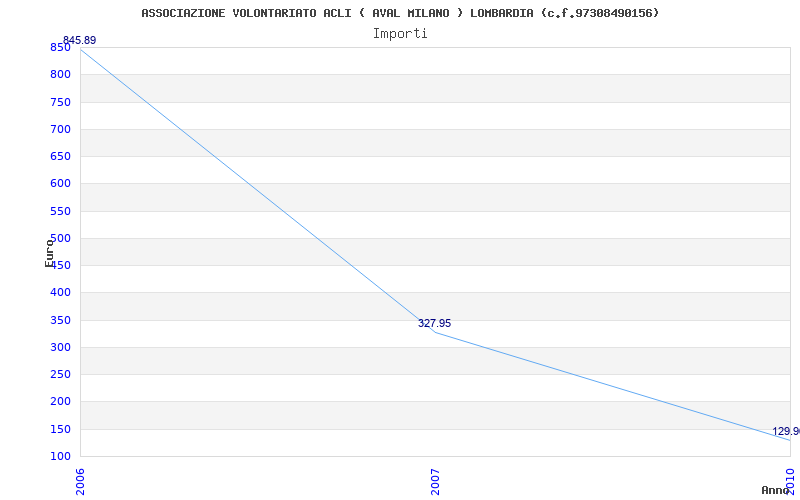Click the 850 y-axis tick label
The image size is (800, 500).
60,47
